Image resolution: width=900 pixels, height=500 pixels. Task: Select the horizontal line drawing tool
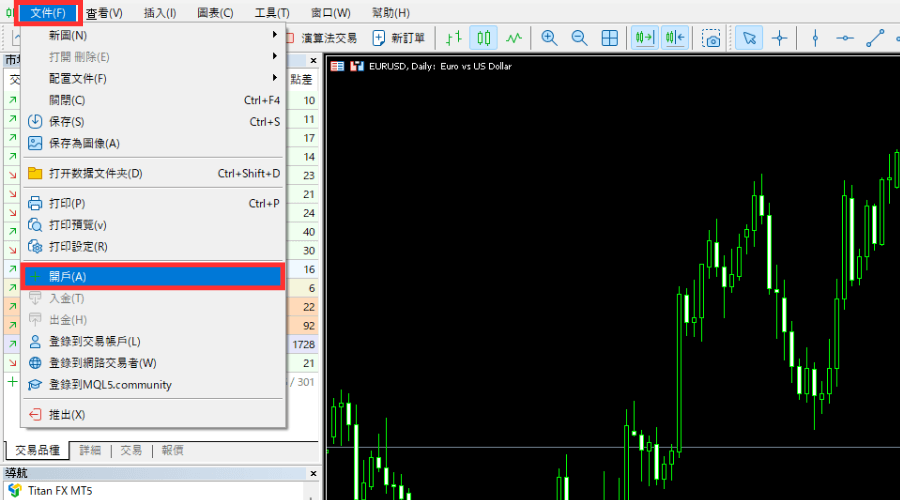click(845, 38)
